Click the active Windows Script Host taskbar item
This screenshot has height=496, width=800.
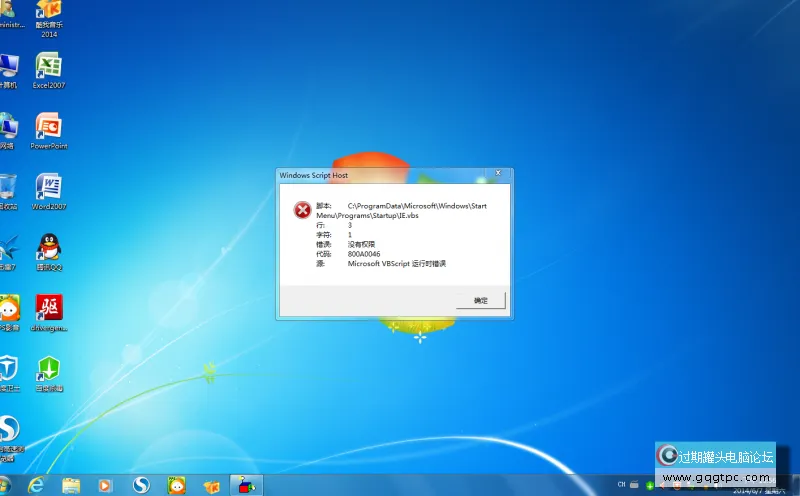pyautogui.click(x=245, y=485)
